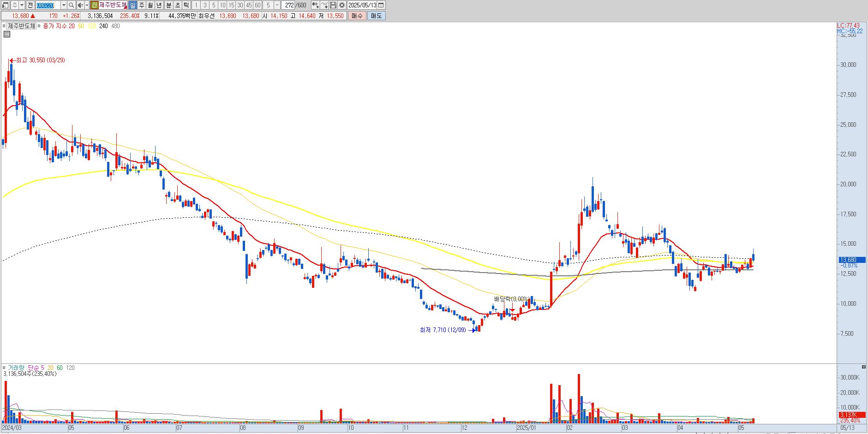Open the stock code dropdown arrow

(64, 5)
